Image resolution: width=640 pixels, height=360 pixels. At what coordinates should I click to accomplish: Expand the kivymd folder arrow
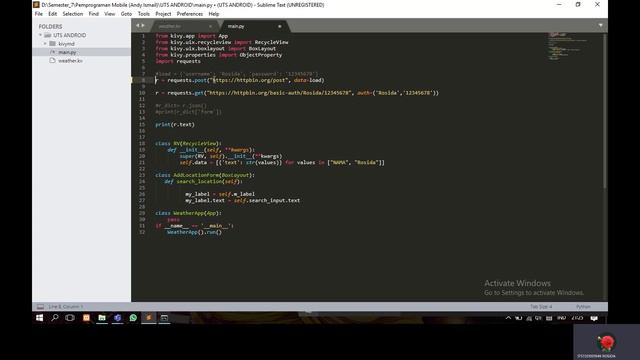[x=45, y=43]
